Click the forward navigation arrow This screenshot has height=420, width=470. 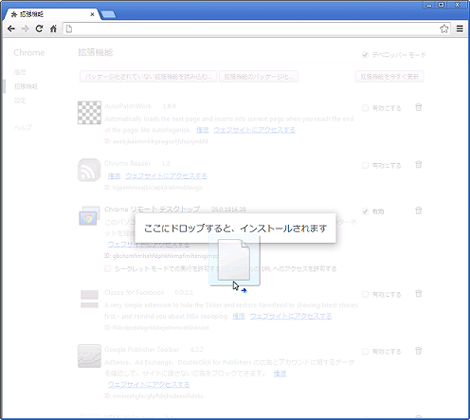[25, 29]
